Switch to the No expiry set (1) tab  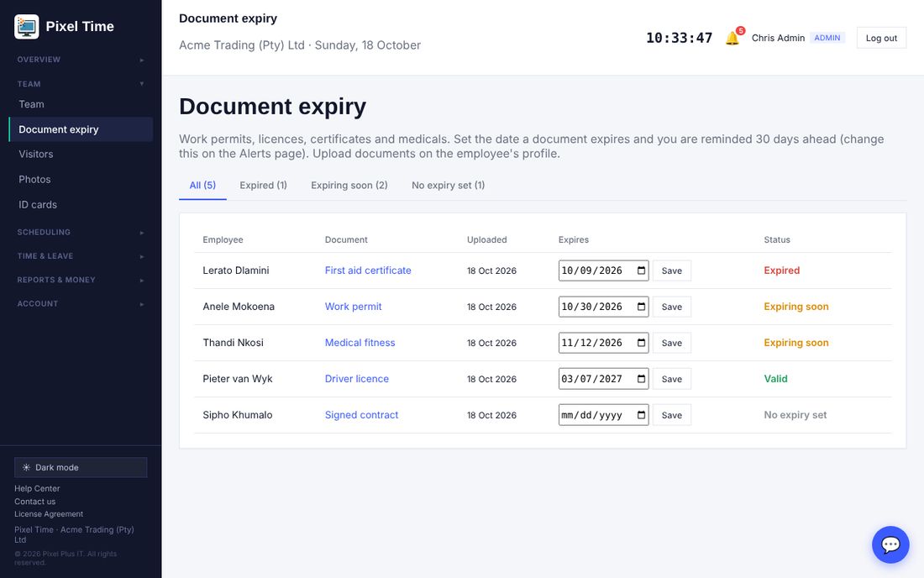[449, 185]
